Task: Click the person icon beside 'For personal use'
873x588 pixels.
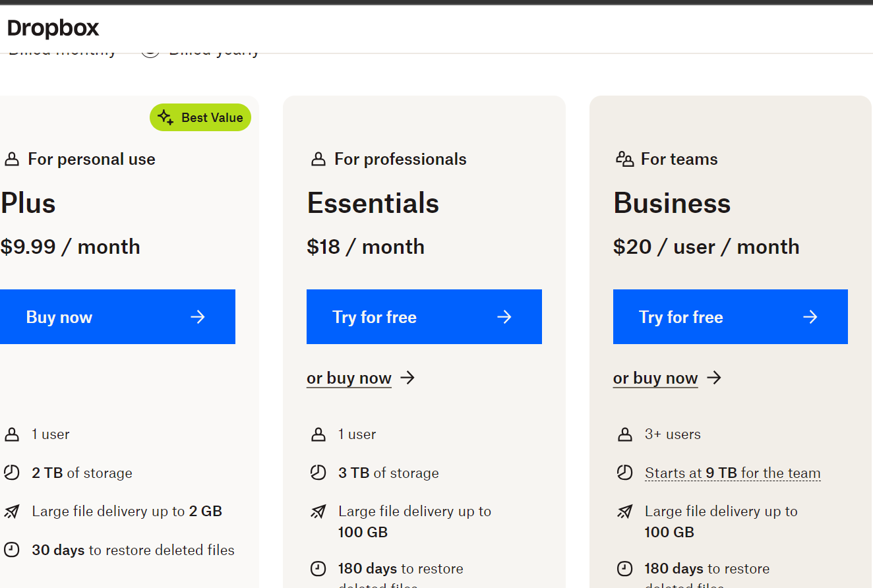Action: [11, 158]
